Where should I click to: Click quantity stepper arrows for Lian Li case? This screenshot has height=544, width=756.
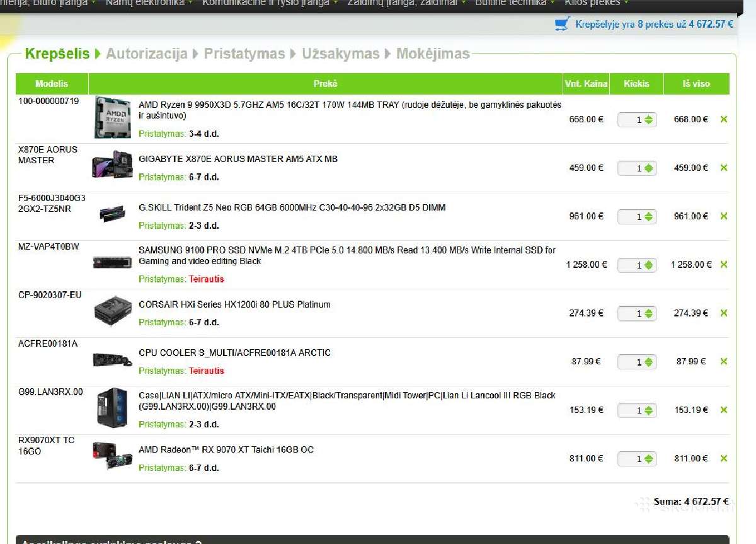point(649,410)
